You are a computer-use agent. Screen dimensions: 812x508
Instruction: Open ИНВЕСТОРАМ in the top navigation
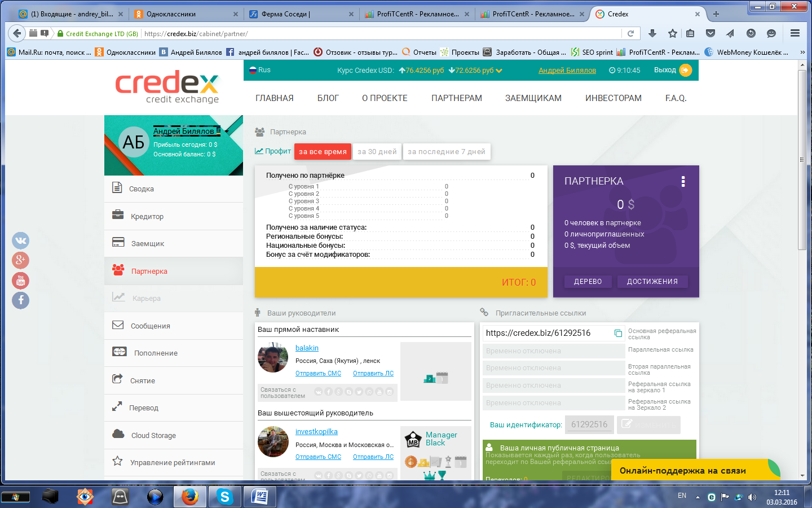click(614, 98)
